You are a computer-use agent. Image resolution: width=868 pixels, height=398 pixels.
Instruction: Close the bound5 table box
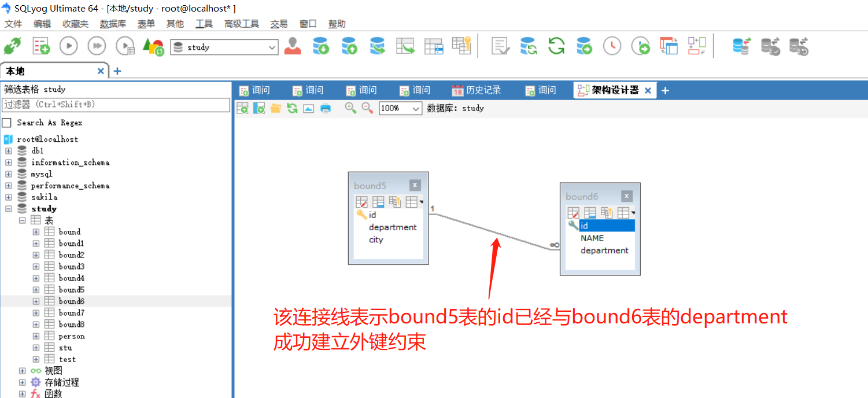tap(415, 185)
